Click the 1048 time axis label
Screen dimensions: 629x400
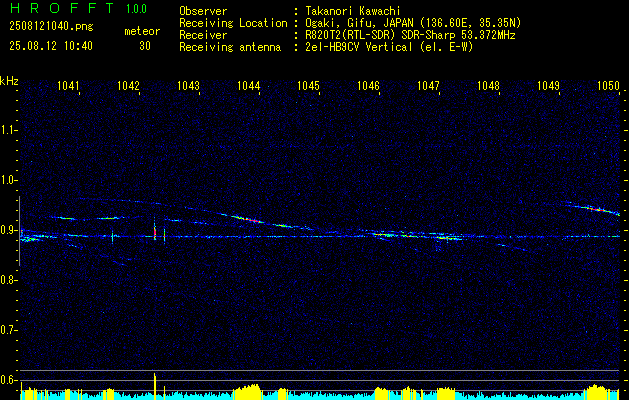[489, 86]
